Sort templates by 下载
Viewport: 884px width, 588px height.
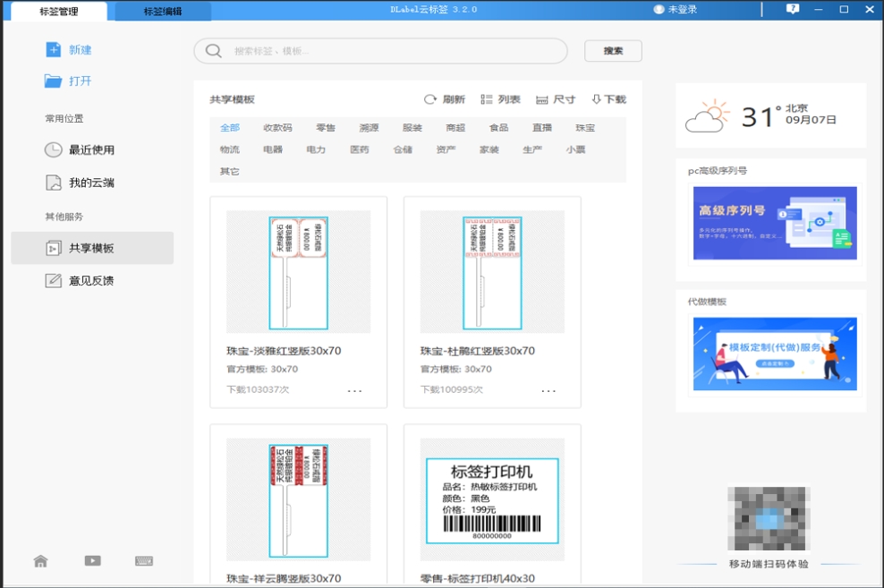609,99
